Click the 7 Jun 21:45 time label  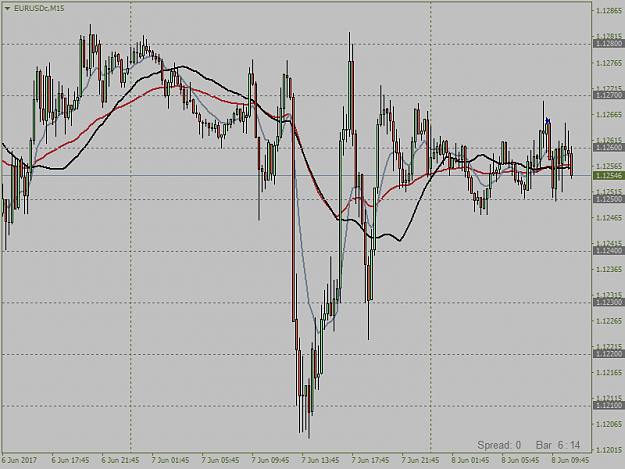pos(421,460)
